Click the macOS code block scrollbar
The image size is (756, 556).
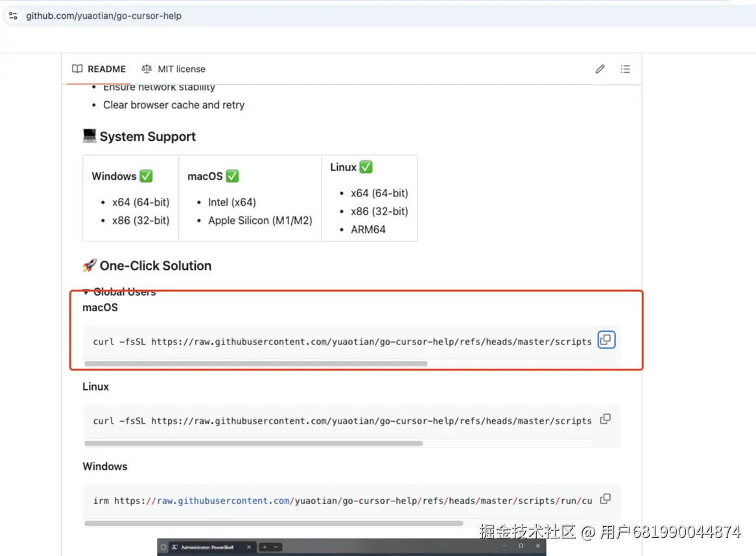point(256,363)
